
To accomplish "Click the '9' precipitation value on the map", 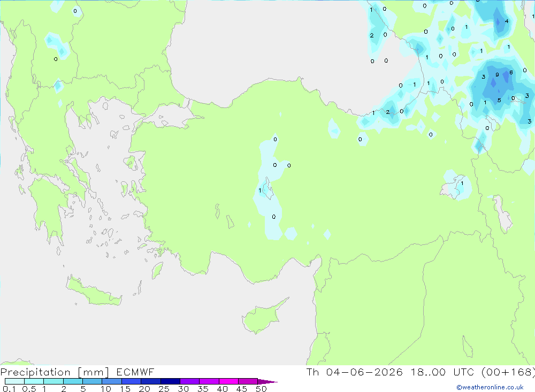I will (x=497, y=75).
